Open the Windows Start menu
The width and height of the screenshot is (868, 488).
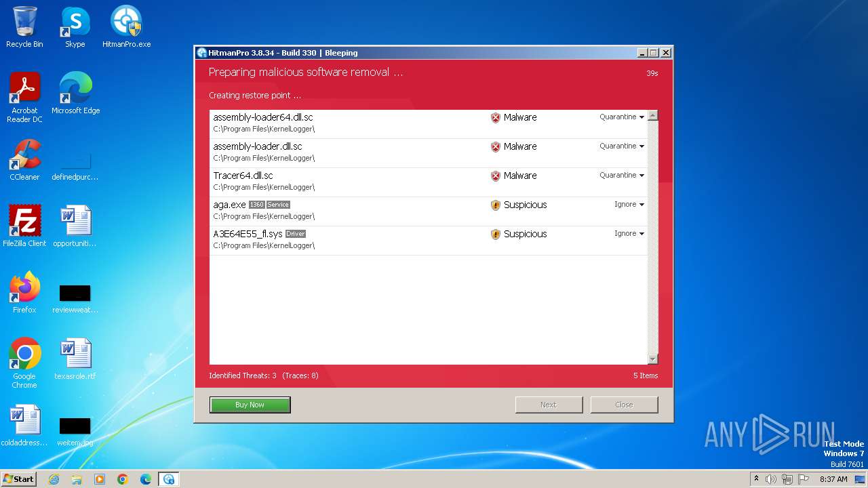pos(18,479)
